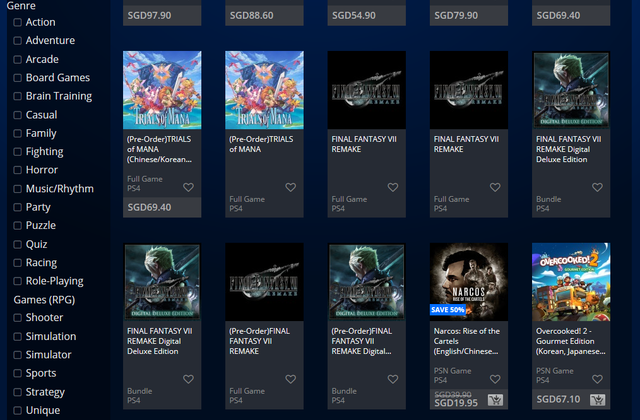Open Overcooked! 2 - Gourmet Edition title link

tap(571, 341)
